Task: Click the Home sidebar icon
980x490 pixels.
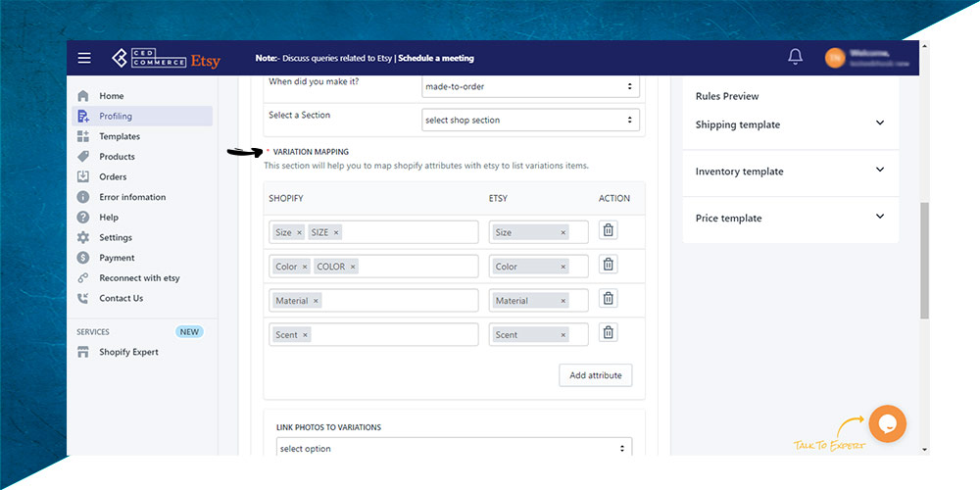Action: (x=83, y=96)
